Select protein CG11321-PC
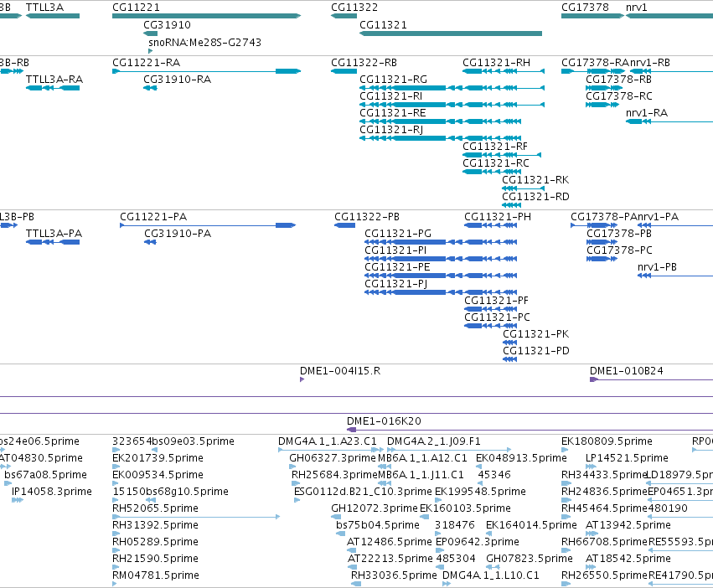The width and height of the screenshot is (713, 588). pos(497,317)
